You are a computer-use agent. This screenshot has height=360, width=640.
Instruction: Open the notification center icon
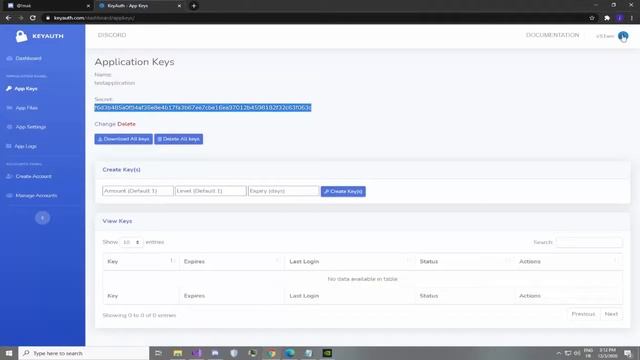coord(628,353)
